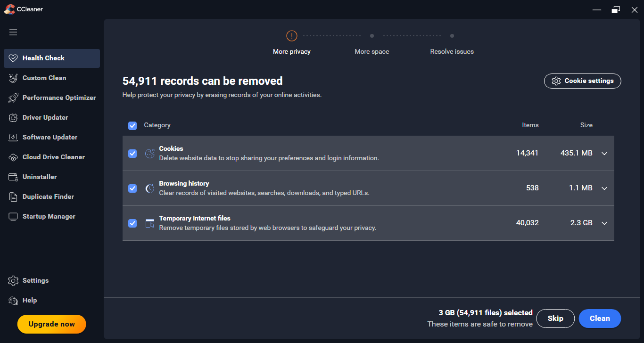Image resolution: width=644 pixels, height=343 pixels.
Task: Click the Startup Manager monitor icon
Action: pyautogui.click(x=13, y=217)
